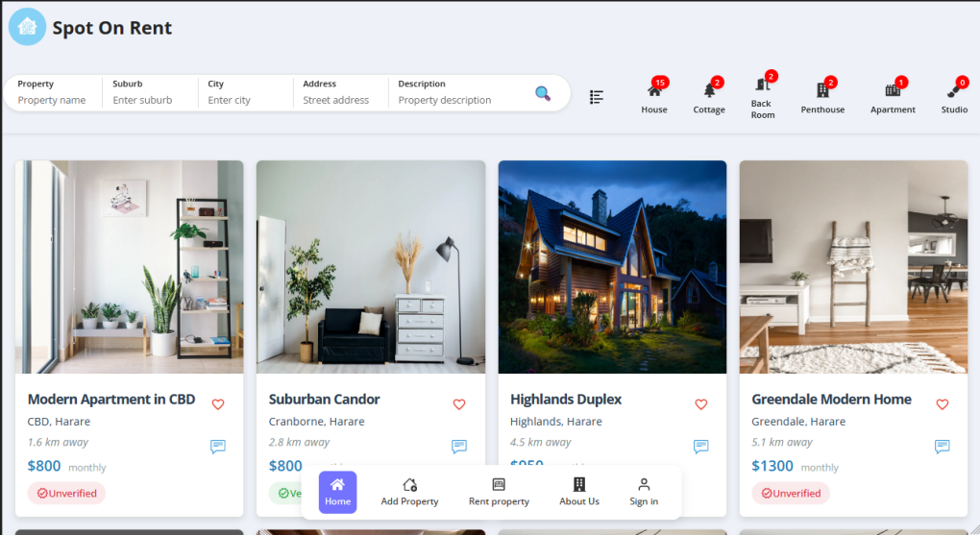Image resolution: width=980 pixels, height=535 pixels.
Task: Open Suburban Candor photo
Action: click(x=371, y=267)
